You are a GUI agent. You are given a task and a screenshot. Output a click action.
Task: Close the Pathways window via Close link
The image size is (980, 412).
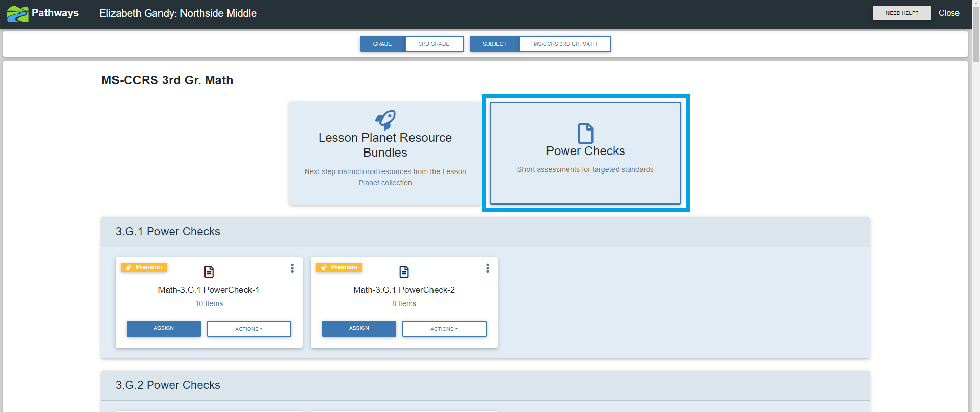949,13
